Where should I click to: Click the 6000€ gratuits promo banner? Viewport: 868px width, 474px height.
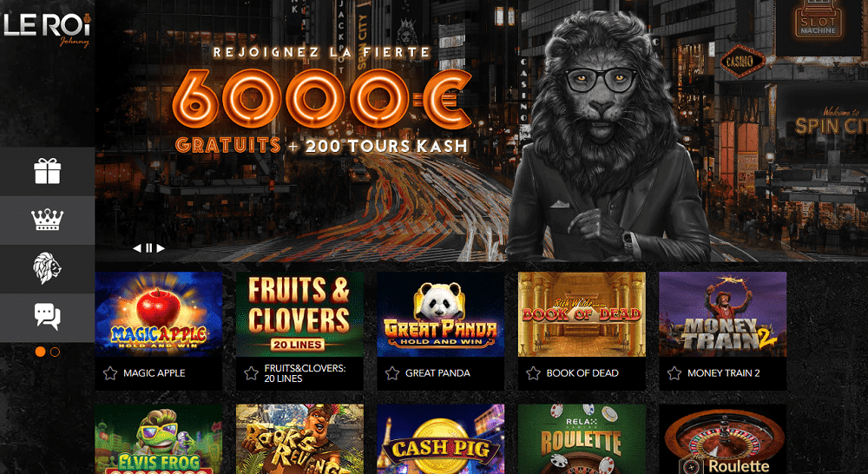(482, 131)
